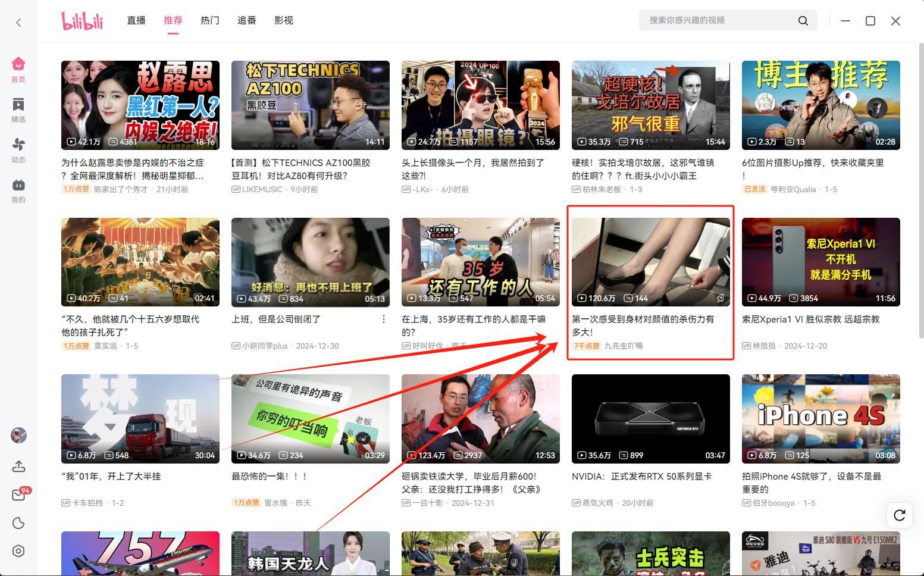
Task: Open settings hexagon icon
Action: (18, 551)
